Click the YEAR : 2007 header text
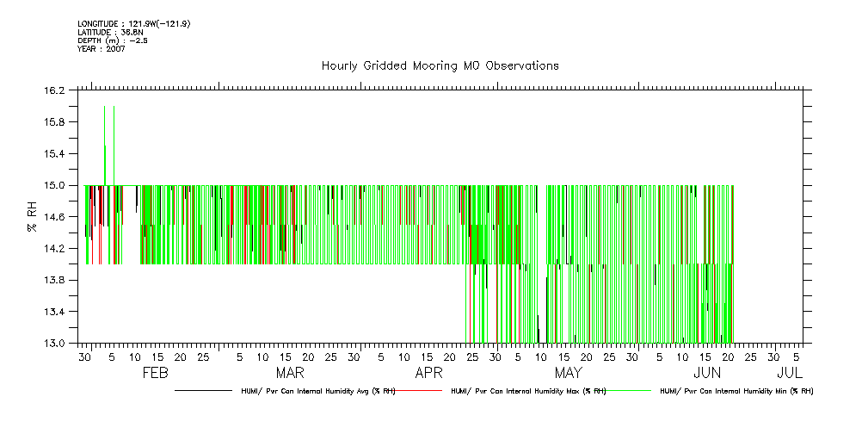Screen dimensions: 868x434 click(x=102, y=49)
